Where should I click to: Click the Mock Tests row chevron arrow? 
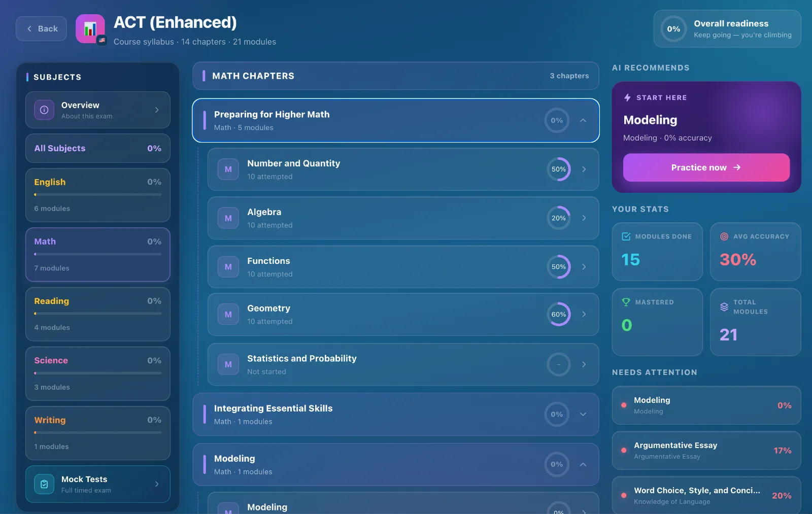pyautogui.click(x=157, y=484)
